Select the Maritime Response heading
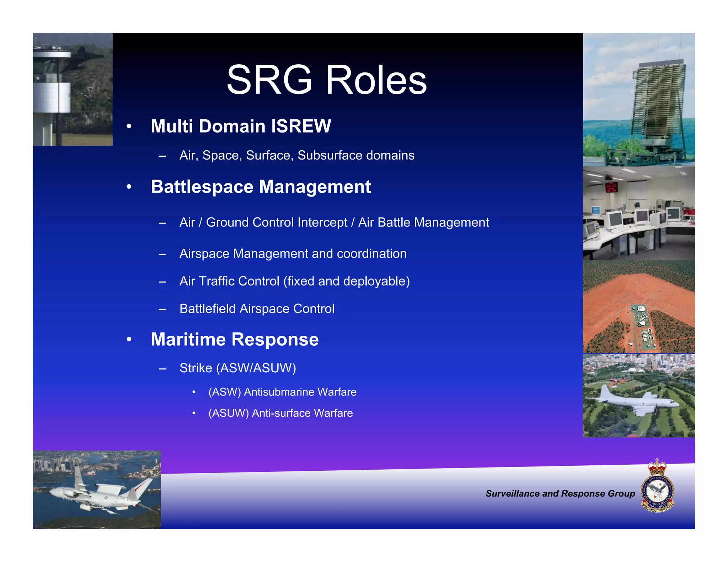Image resolution: width=728 pixels, height=562 pixels. tap(235, 340)
